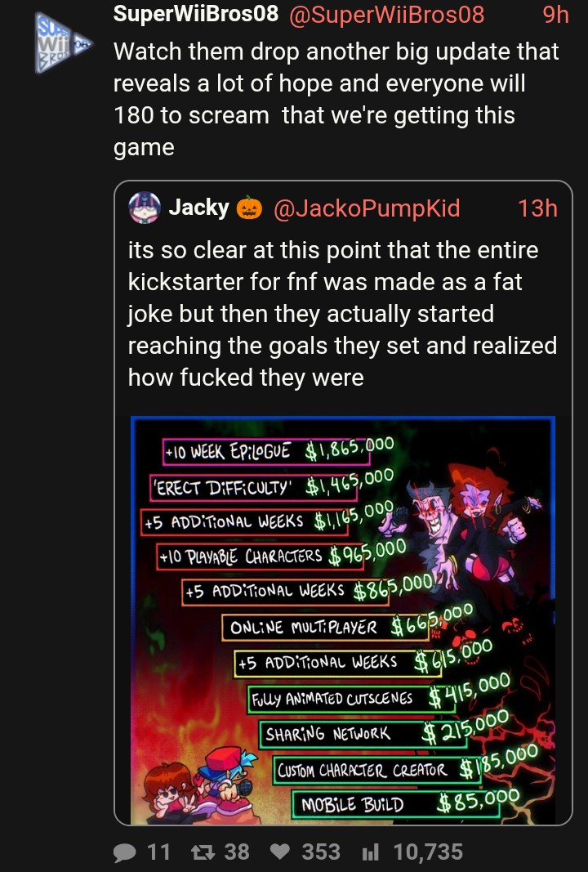
Task: Click the reply speech bubble icon
Action: click(x=124, y=852)
